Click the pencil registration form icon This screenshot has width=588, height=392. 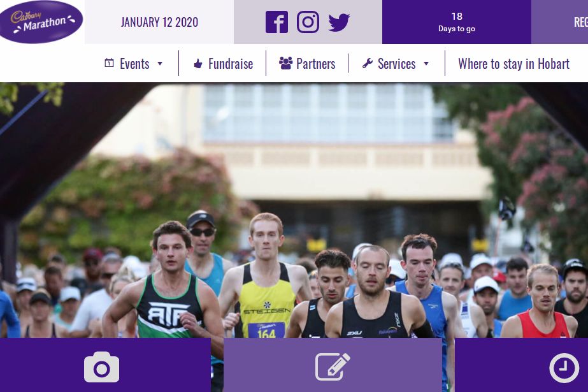(x=333, y=367)
